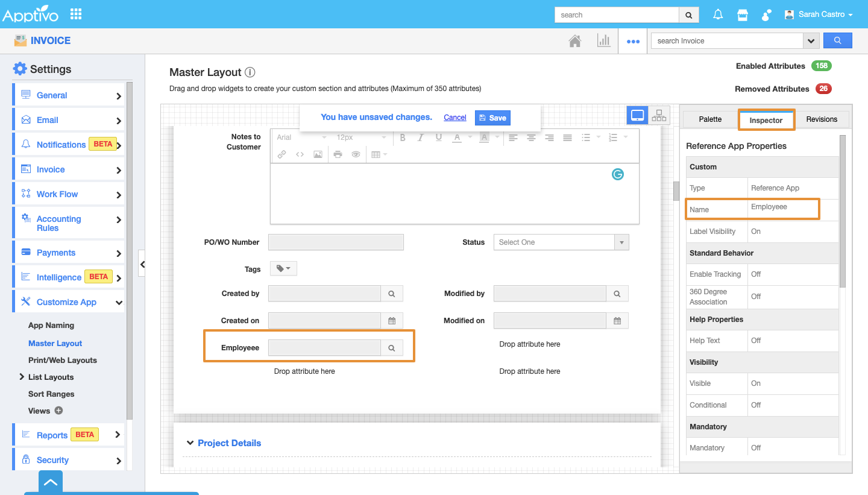Open the font family Arial dropdown
The height and width of the screenshot is (495, 868).
coord(301,137)
